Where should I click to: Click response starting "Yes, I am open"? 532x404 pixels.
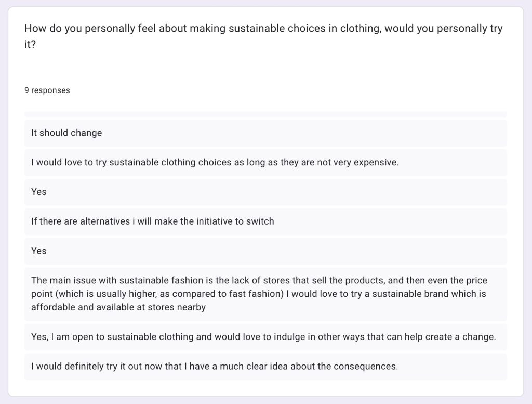pos(265,337)
